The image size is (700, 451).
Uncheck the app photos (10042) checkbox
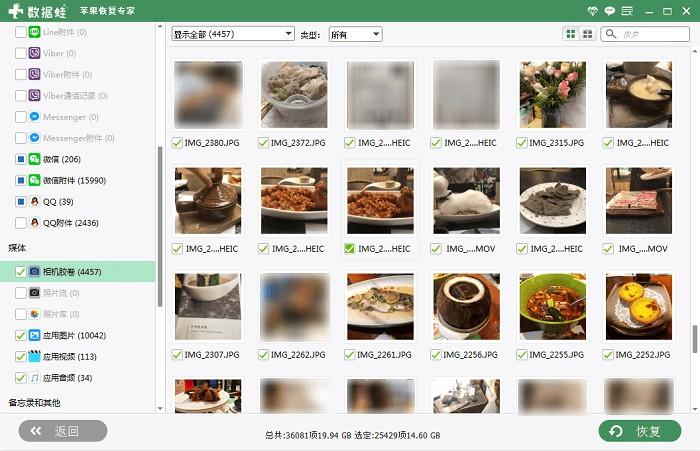(x=21, y=335)
